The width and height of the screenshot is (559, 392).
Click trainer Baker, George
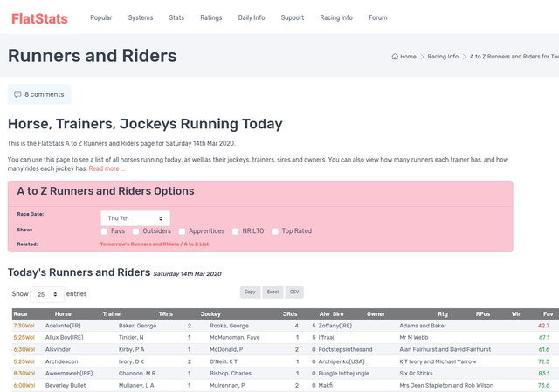click(137, 326)
